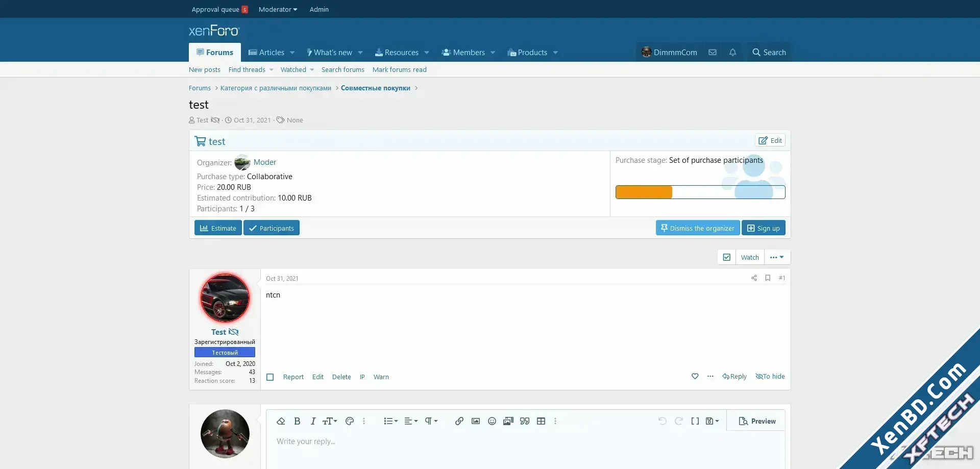This screenshot has width=980, height=469.
Task: Bookmark post #1 with bookmark icon
Action: tap(768, 278)
